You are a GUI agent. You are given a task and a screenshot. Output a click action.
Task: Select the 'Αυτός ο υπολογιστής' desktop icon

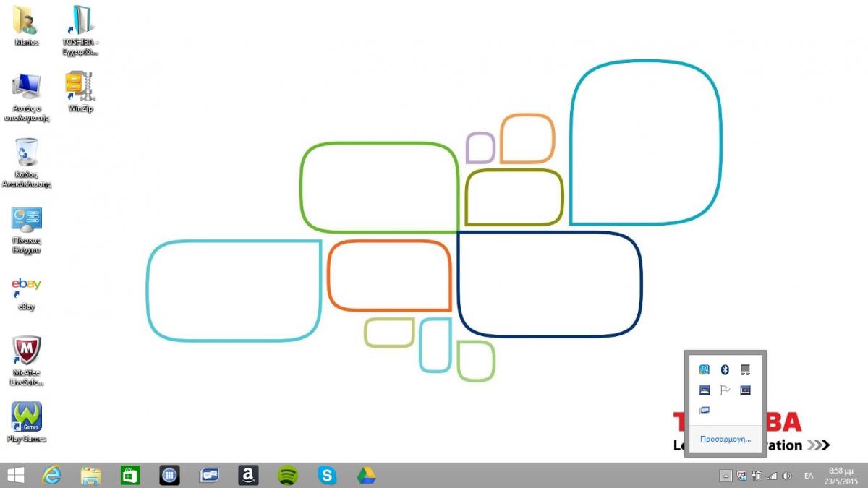pos(26,97)
